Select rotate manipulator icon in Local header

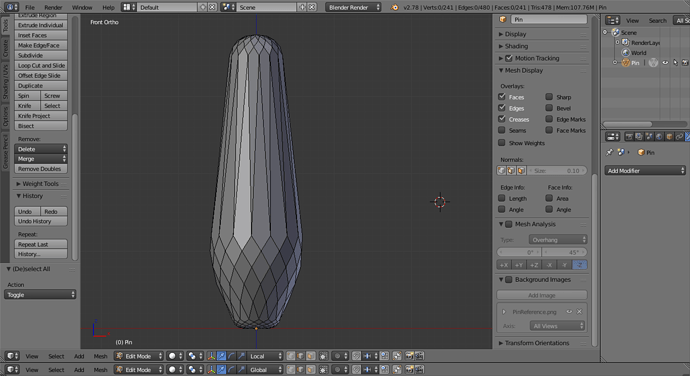231,356
